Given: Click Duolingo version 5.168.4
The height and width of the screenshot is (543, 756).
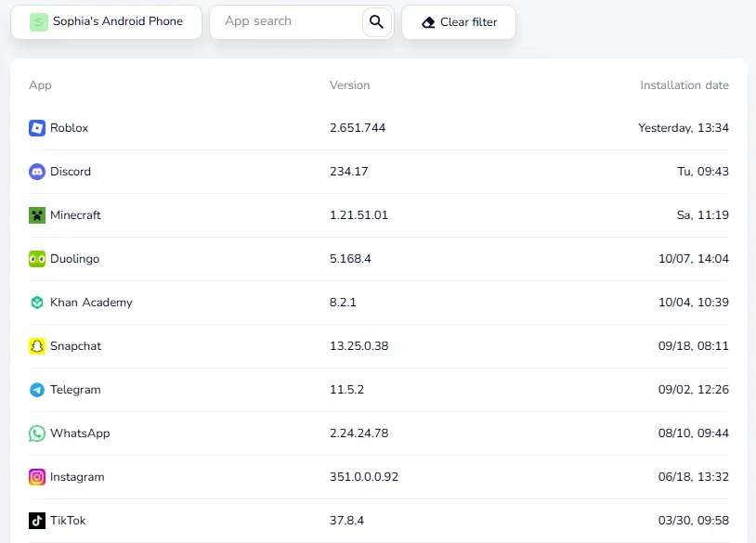Looking at the screenshot, I should [350, 259].
